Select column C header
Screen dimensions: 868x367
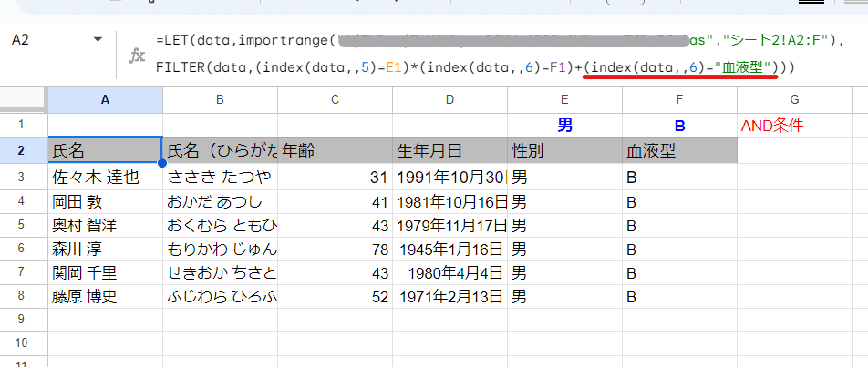pos(335,100)
